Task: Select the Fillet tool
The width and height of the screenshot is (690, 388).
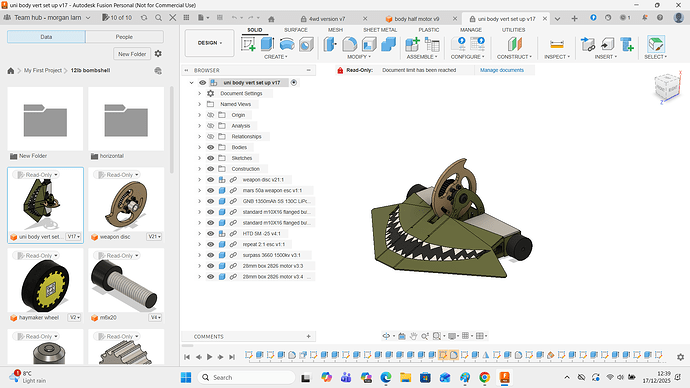Action: tap(349, 44)
